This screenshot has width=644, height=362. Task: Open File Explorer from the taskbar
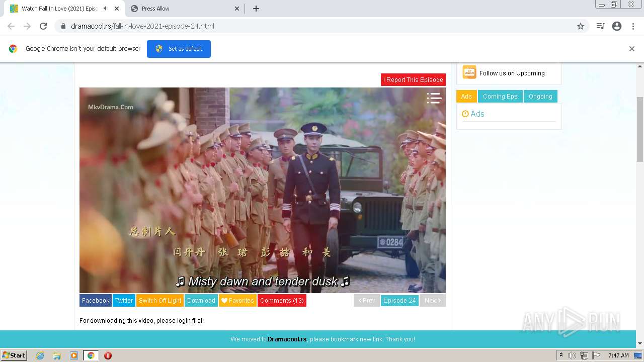click(x=57, y=355)
